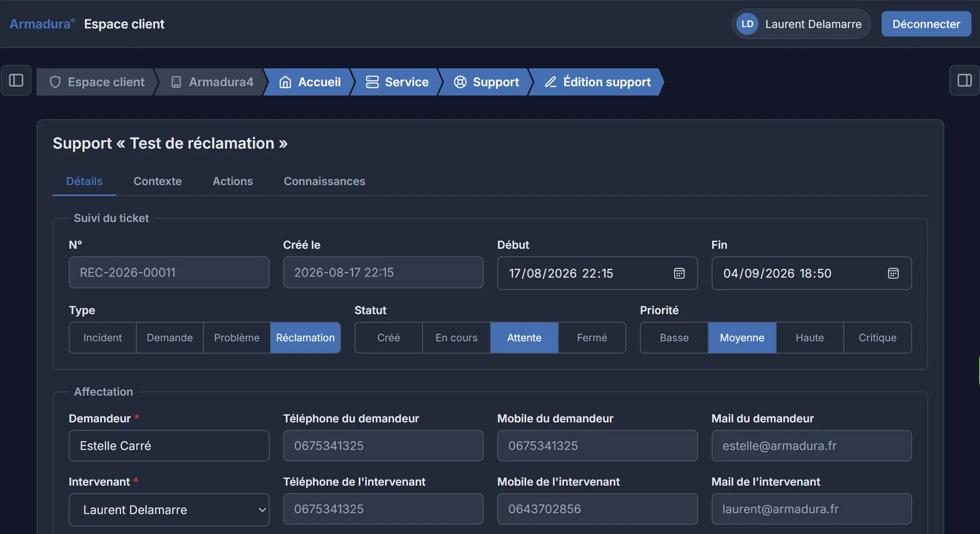This screenshot has height=534, width=980.
Task: Set type to Incident
Action: [x=102, y=337]
